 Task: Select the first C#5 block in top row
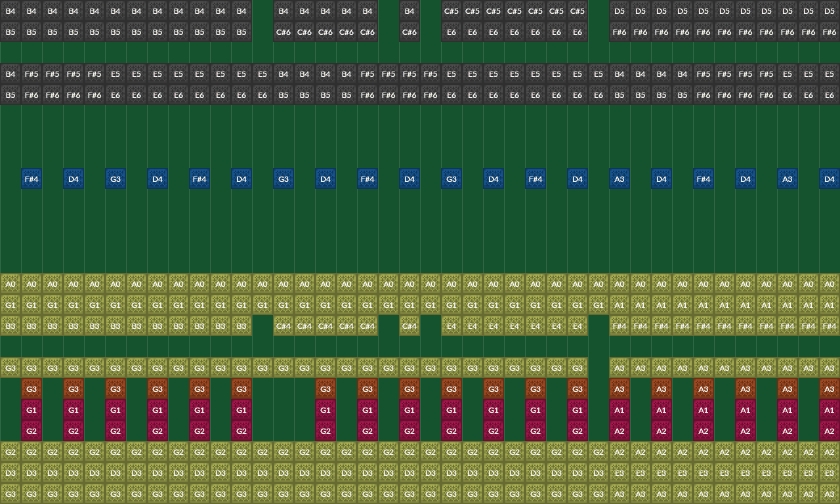(x=451, y=11)
